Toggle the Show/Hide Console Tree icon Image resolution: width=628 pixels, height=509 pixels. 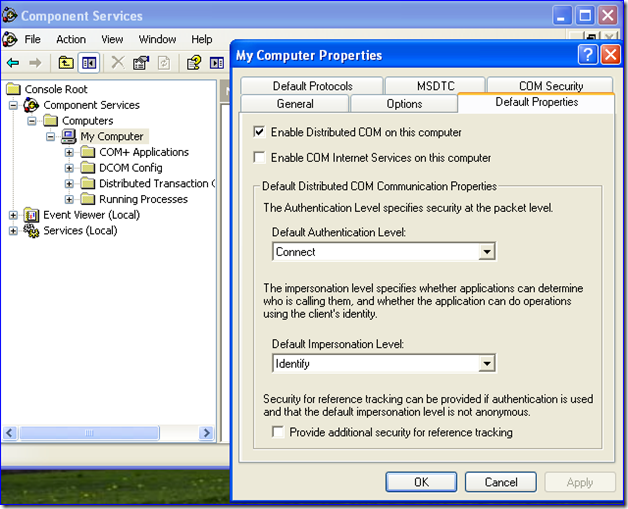point(89,63)
